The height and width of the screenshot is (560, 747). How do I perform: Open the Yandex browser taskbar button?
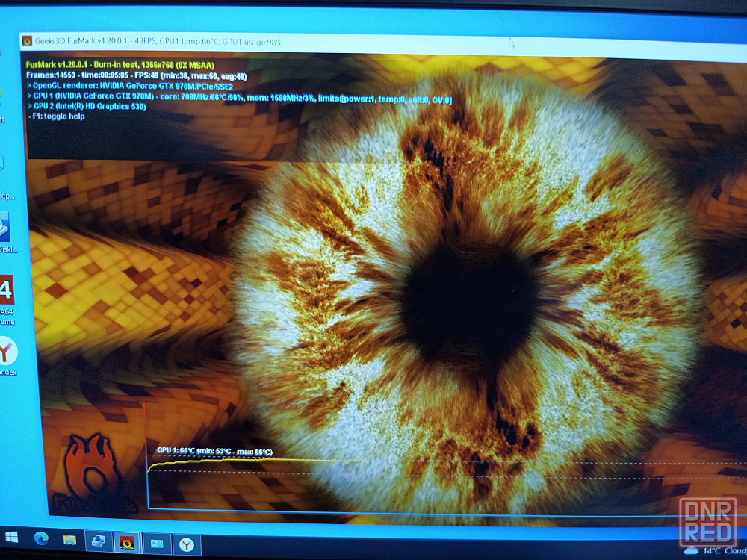pyautogui.click(x=186, y=545)
